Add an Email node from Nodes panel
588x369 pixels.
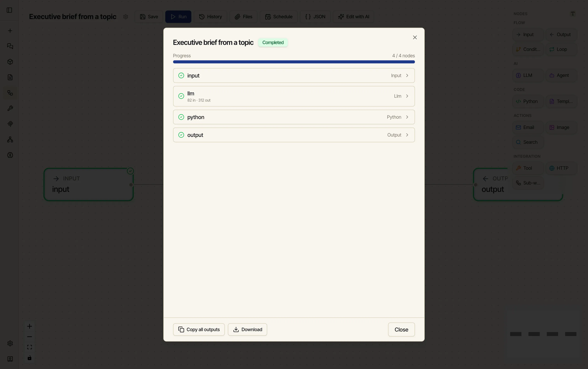(x=528, y=127)
